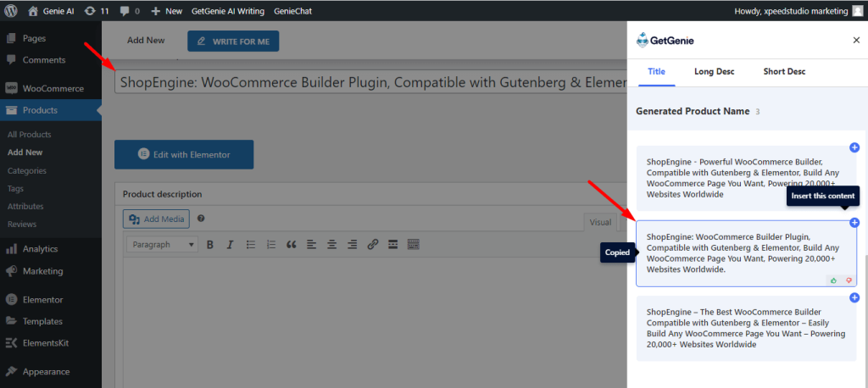Select the Title tab
Viewport: 868px width, 388px height.
(657, 71)
